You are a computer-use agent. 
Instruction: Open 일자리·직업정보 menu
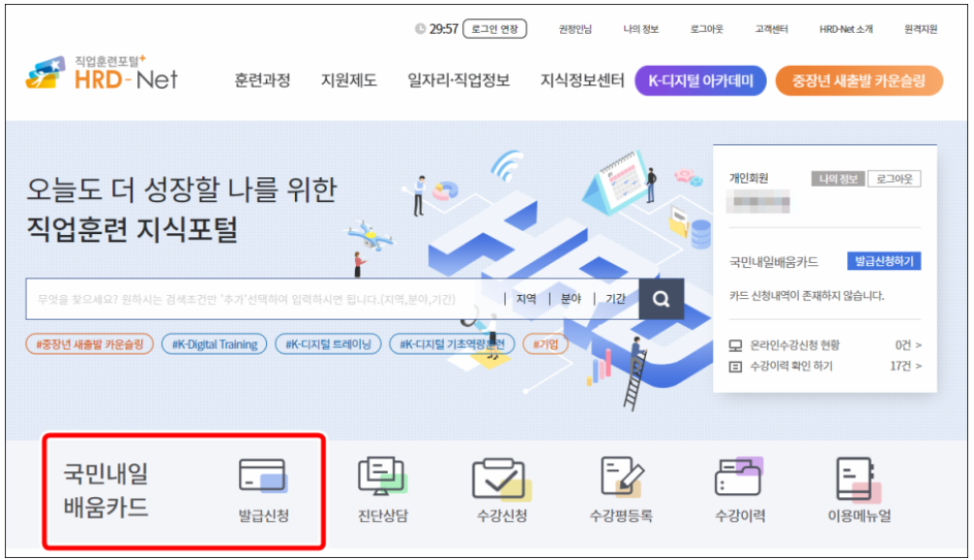click(458, 80)
